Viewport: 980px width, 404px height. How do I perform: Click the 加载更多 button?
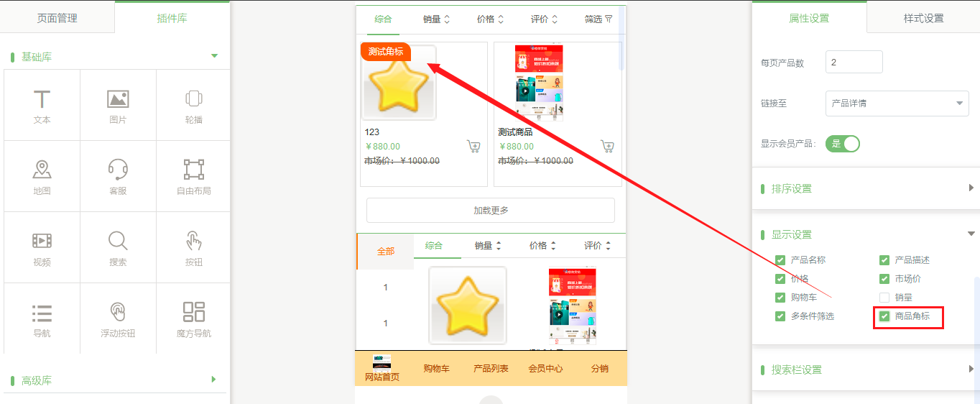[491, 211]
